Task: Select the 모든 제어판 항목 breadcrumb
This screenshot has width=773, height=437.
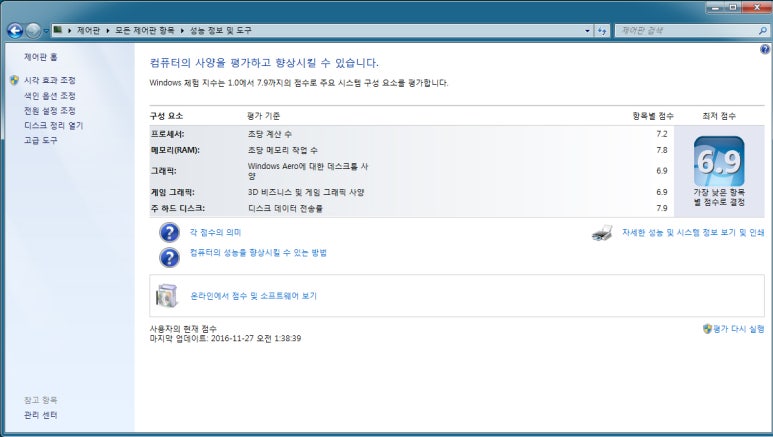Action: click(144, 31)
